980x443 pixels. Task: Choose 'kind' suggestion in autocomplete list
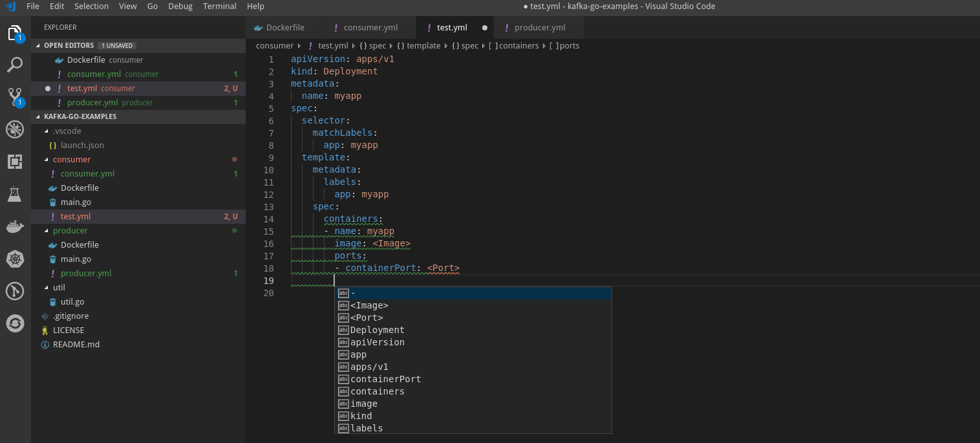pos(473,416)
